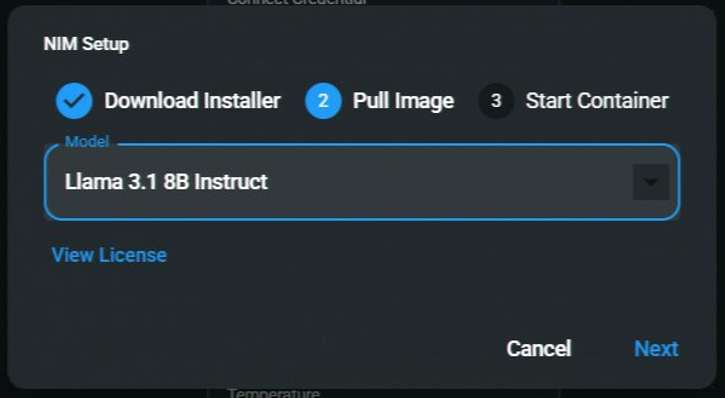Click the NIM Setup dialog title
Image resolution: width=725 pixels, height=398 pixels.
pos(86,44)
